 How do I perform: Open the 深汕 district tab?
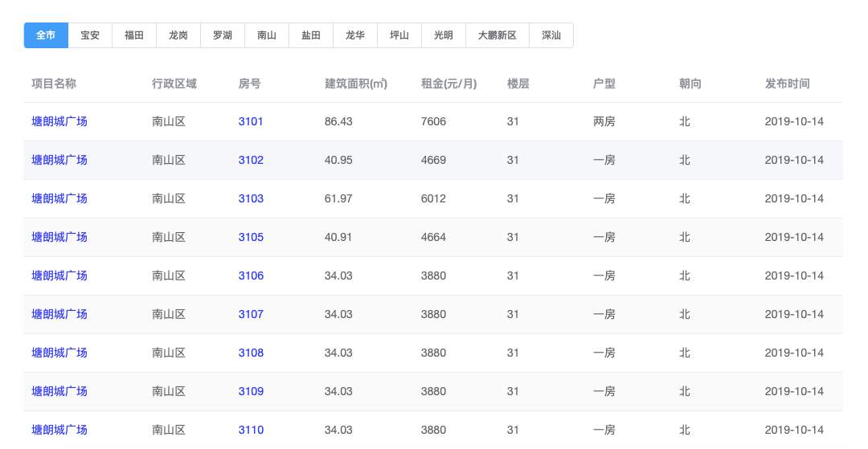(551, 35)
